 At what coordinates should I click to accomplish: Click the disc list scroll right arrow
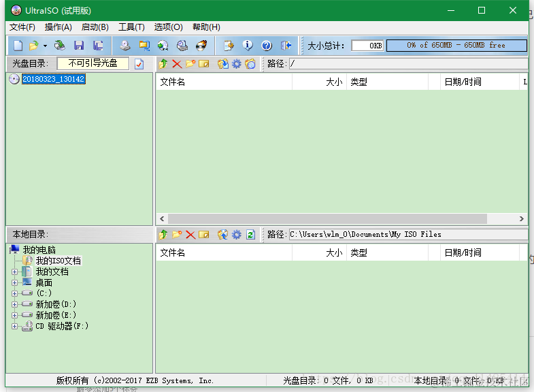(x=521, y=218)
